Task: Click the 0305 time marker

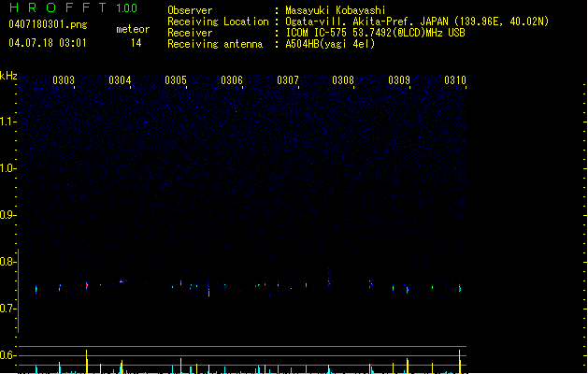Action: tap(176, 80)
